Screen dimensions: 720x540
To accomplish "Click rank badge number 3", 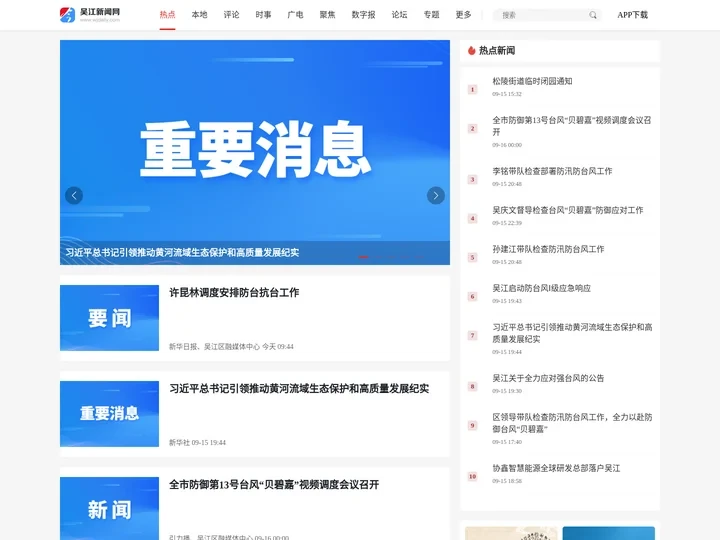I will click(472, 180).
